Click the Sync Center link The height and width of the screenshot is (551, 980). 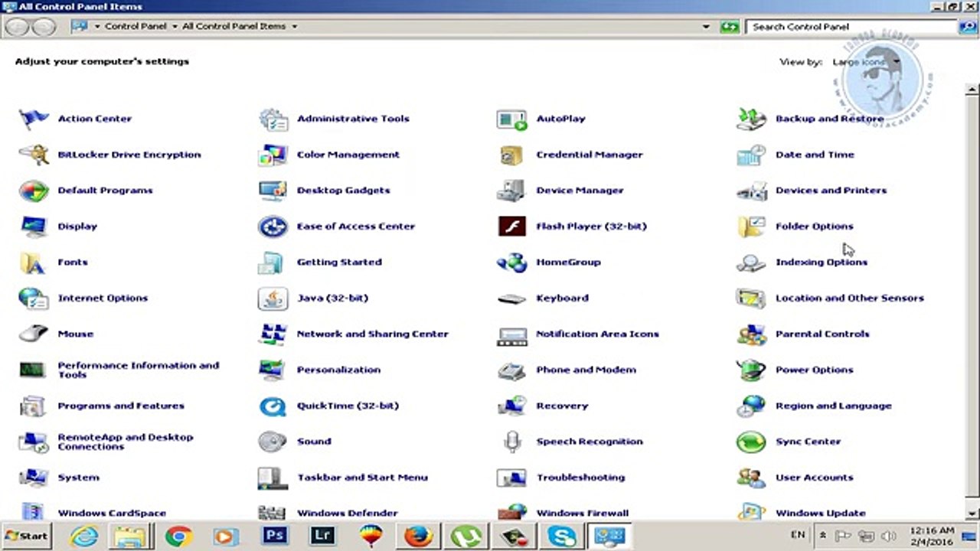coord(808,442)
